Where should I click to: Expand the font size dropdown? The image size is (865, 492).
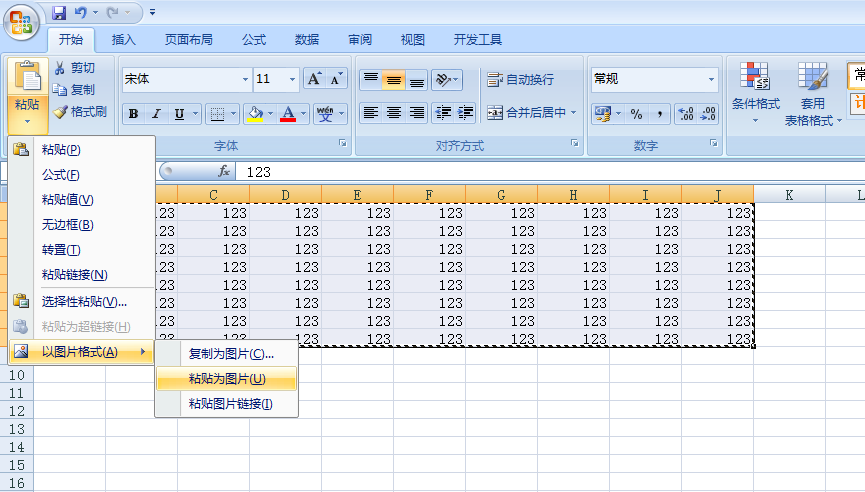[292, 80]
